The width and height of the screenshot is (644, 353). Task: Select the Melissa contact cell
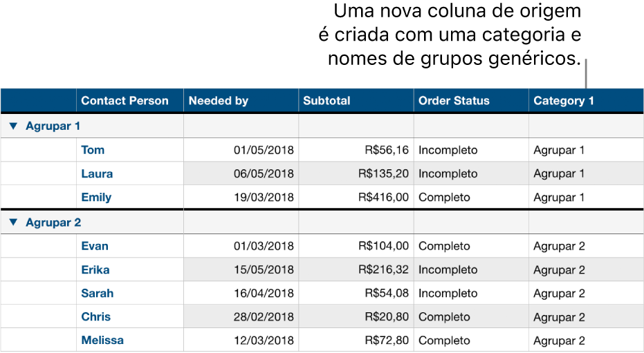point(102,340)
